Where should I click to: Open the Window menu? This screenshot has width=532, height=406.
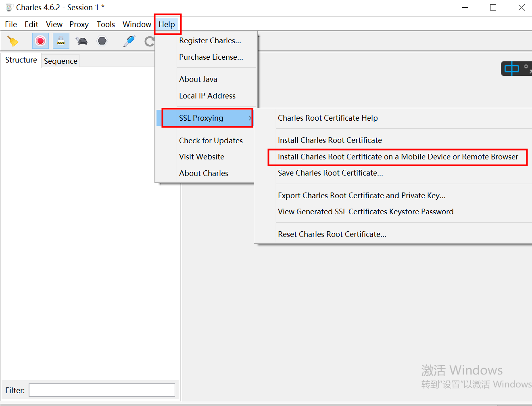(x=137, y=24)
